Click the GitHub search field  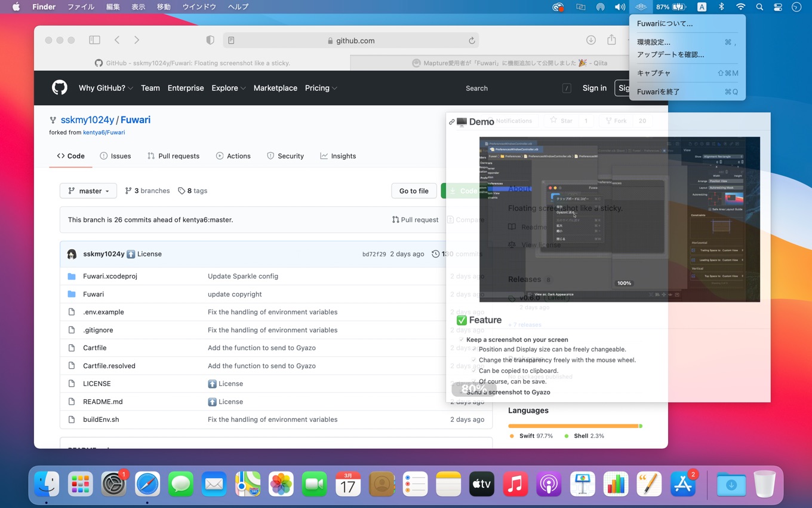point(517,88)
